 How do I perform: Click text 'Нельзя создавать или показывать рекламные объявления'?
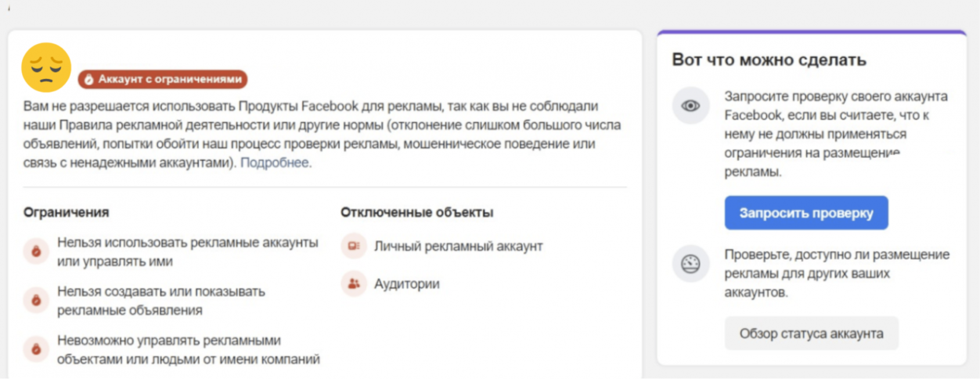click(161, 301)
